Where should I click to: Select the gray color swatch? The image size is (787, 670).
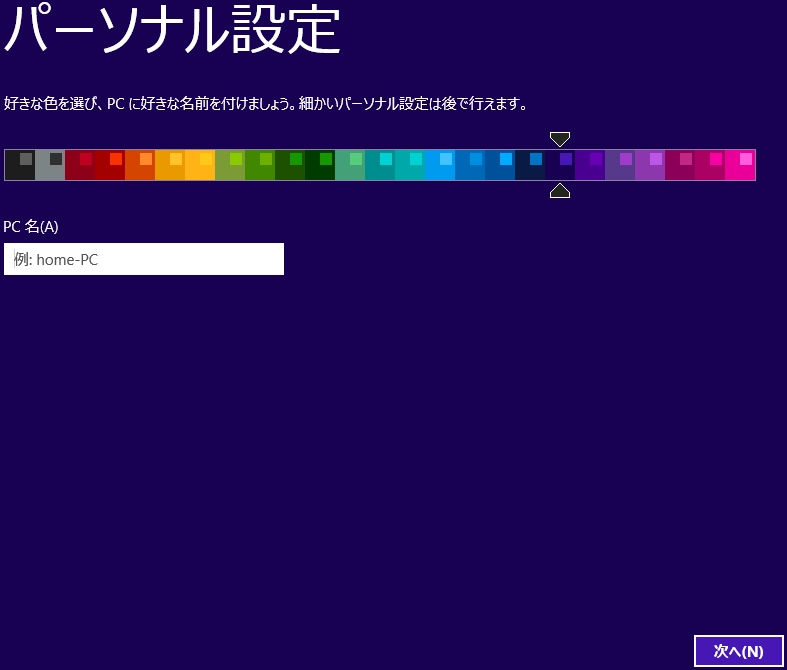click(x=50, y=165)
